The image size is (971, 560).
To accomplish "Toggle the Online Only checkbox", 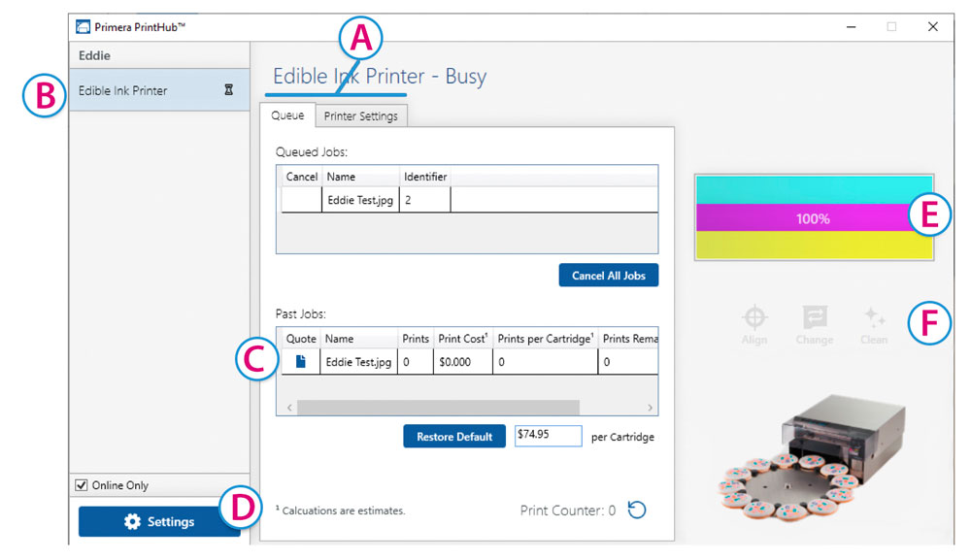I will 82,485.
